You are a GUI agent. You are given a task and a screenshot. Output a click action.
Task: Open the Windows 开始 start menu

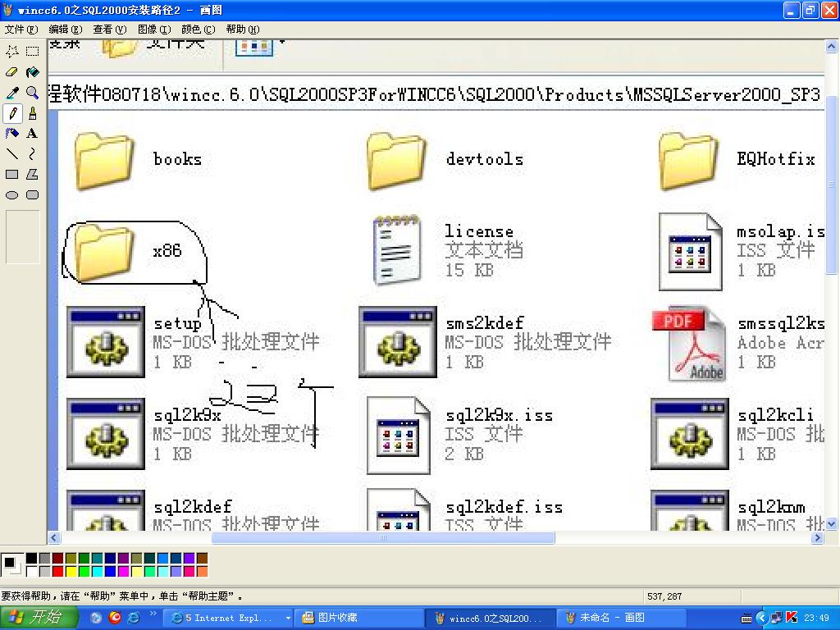pyautogui.click(x=39, y=618)
